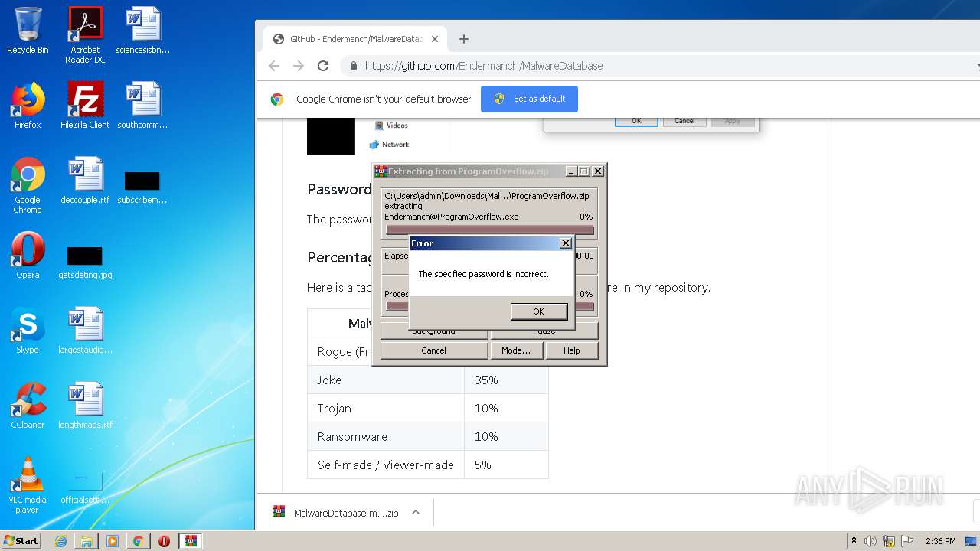Screen dimensions: 980x551
Task: Open lengthmaps.rtf desktop file
Action: (x=85, y=406)
